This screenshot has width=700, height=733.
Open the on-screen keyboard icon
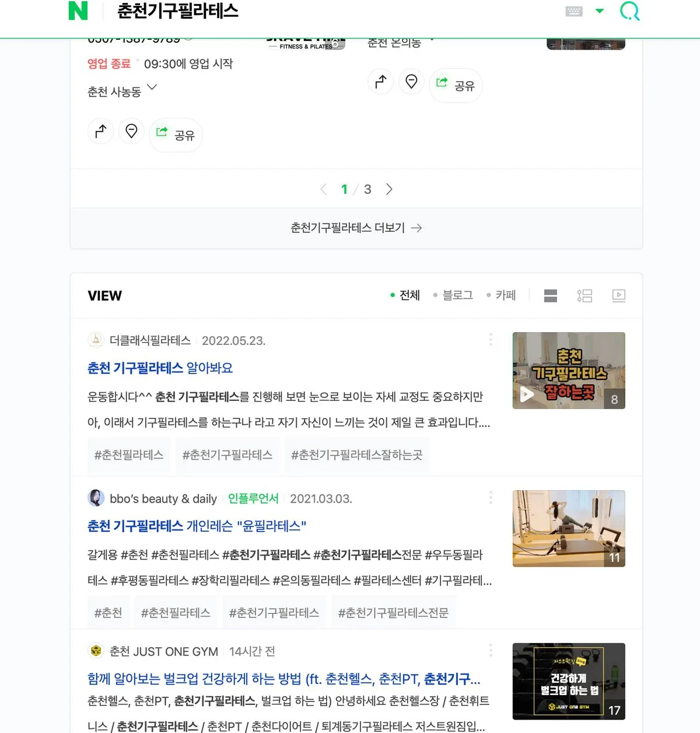coord(574,11)
